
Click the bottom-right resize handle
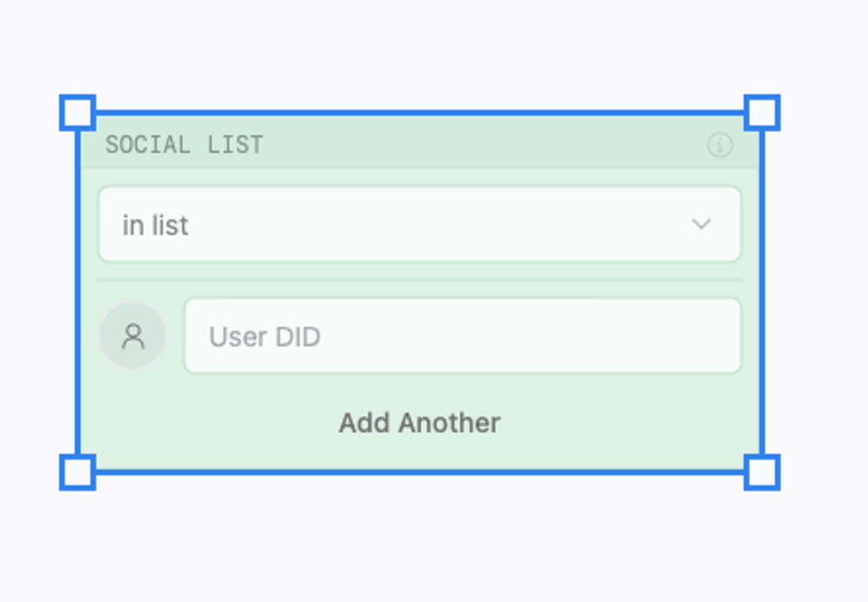point(761,473)
